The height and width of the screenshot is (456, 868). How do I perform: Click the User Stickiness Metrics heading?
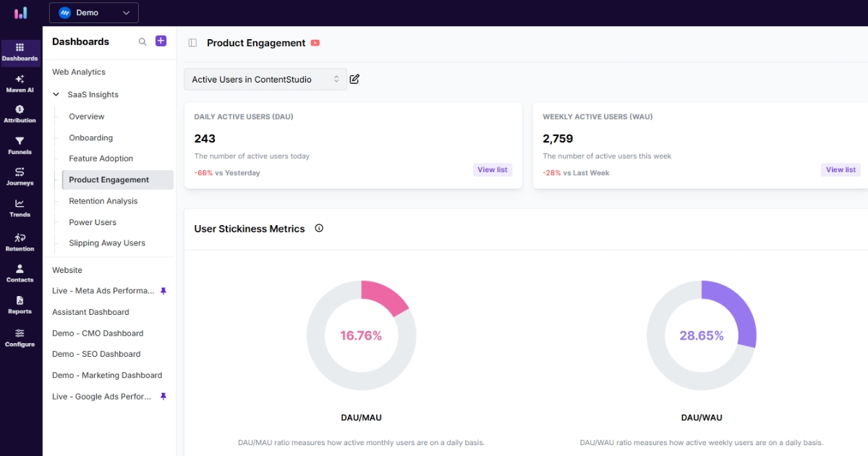coord(250,229)
